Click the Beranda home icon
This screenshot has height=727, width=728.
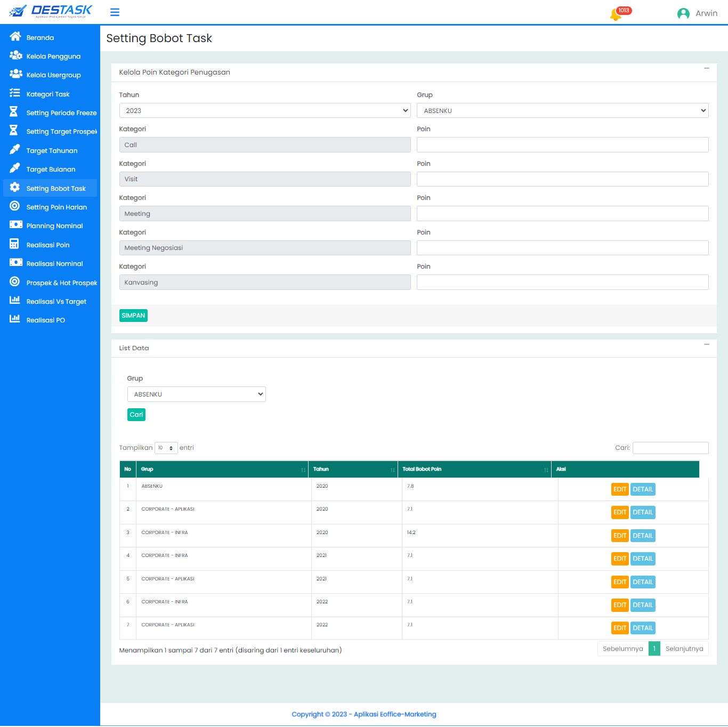coord(15,37)
